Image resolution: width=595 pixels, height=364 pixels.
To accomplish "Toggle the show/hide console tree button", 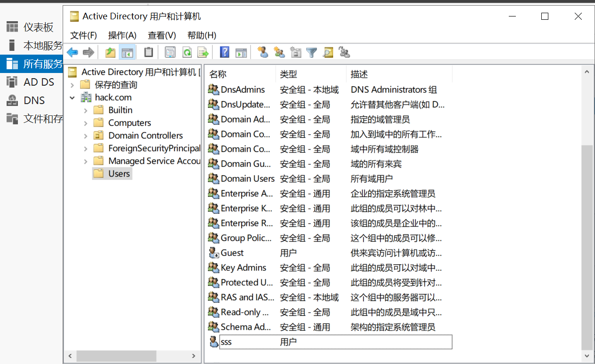I will [x=127, y=52].
